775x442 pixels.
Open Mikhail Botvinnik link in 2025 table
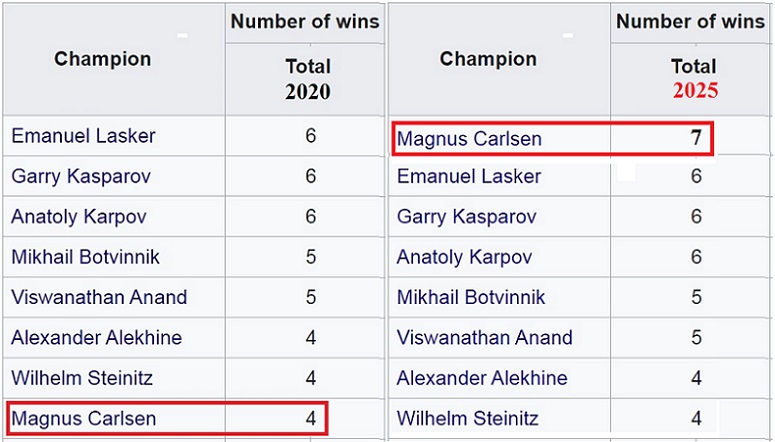coord(471,297)
